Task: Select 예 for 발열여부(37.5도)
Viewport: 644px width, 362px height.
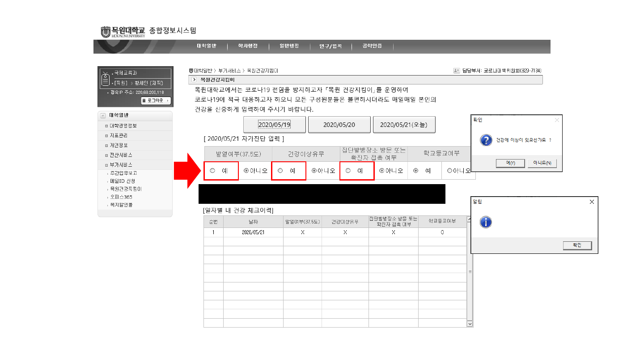Action: click(x=212, y=171)
